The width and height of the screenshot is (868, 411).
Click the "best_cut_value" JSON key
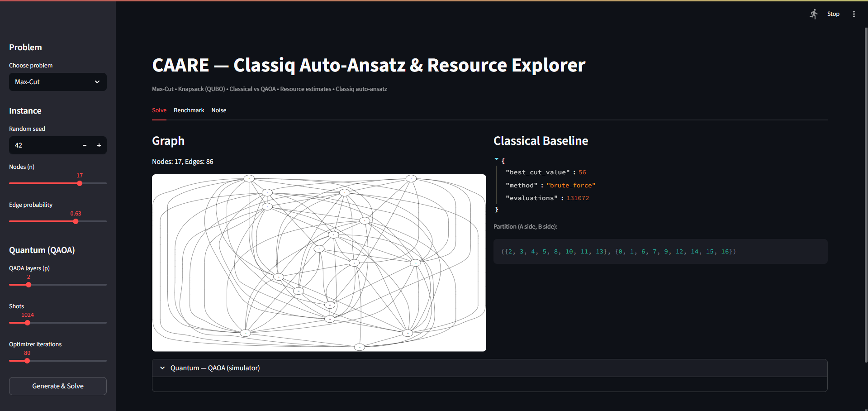[x=538, y=172]
